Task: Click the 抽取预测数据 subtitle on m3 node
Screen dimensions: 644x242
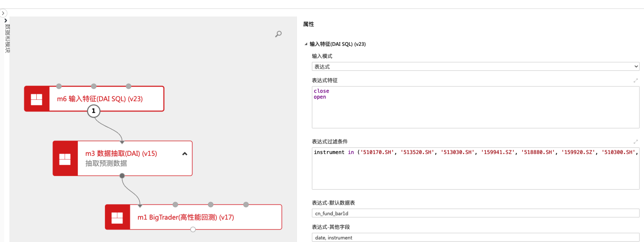Action: point(106,163)
